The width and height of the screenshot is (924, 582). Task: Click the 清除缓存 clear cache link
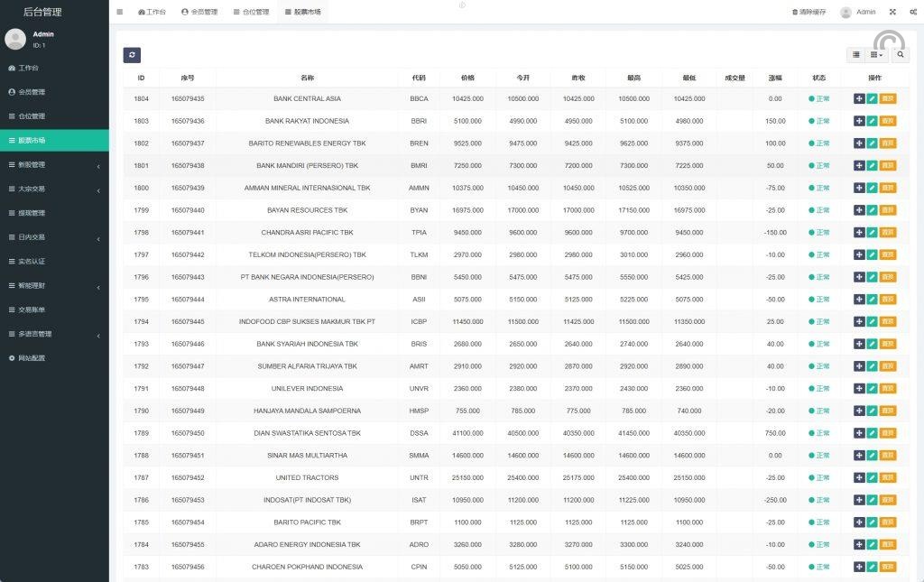(x=808, y=12)
